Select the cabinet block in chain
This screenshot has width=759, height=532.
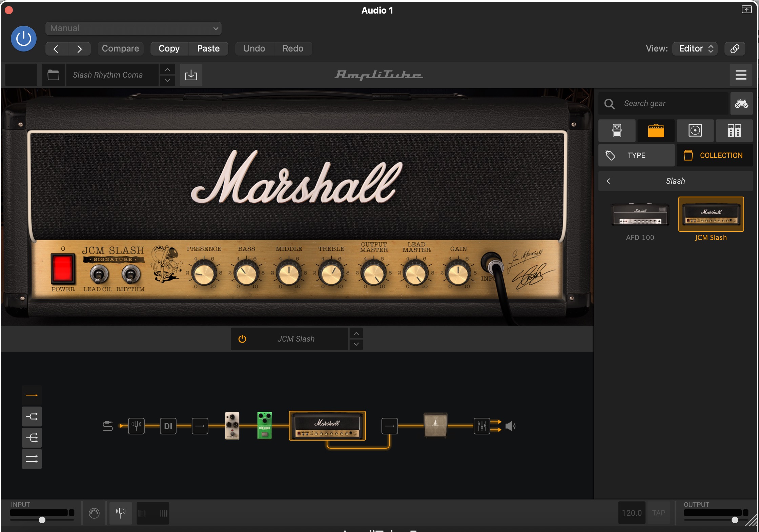point(436,425)
